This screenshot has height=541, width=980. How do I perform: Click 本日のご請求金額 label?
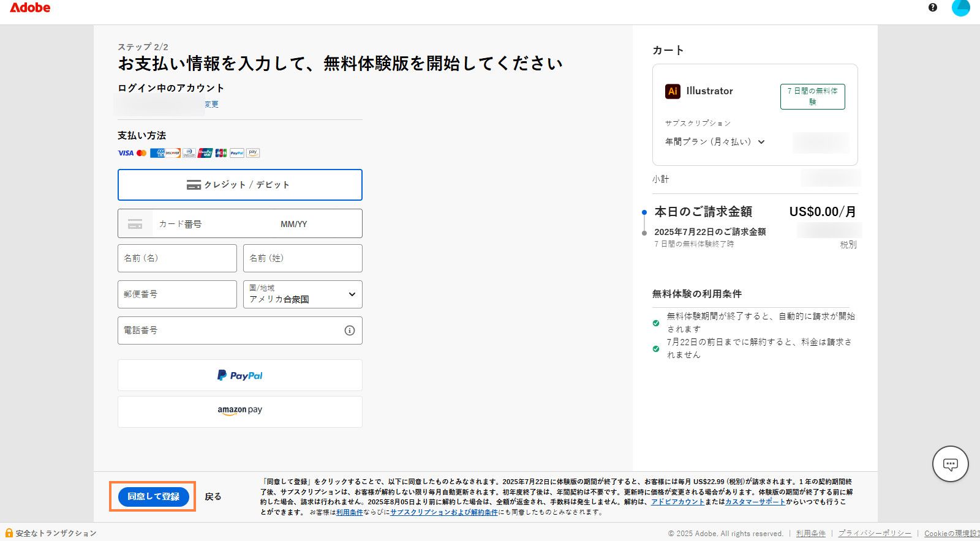point(703,212)
